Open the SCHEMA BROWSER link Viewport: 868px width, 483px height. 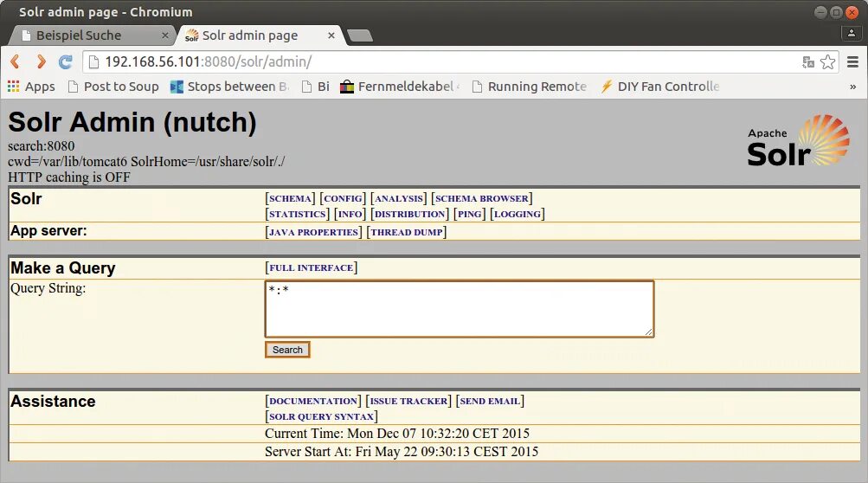click(x=482, y=198)
